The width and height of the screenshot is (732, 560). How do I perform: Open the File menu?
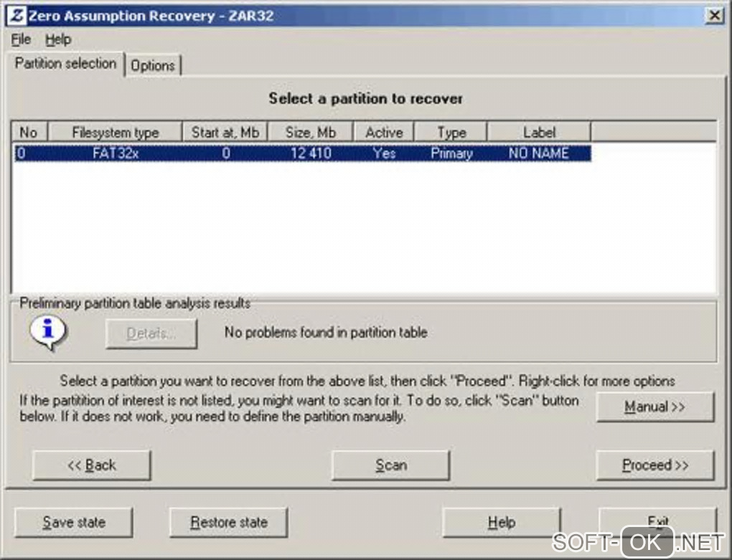(21, 39)
